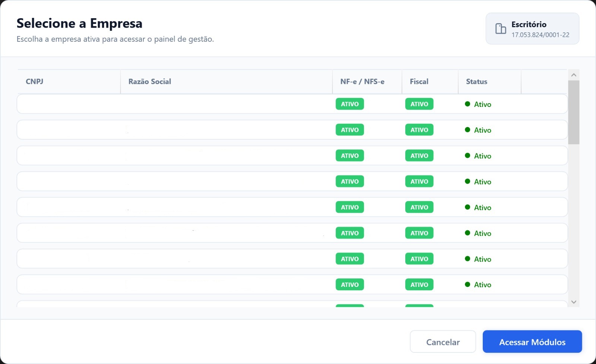Click the scrollbar up arrow
This screenshot has width=596, height=364.
pos(574,75)
